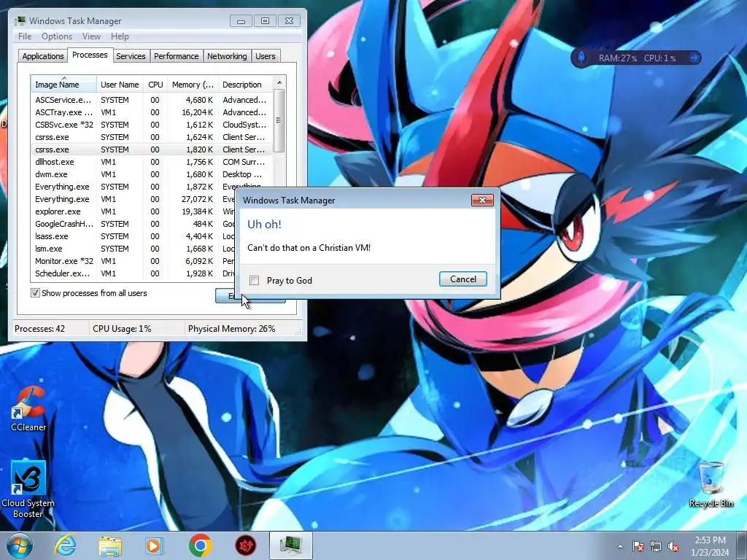Open the muted volume tray icon
Image resolution: width=747 pixels, height=560 pixels.
(x=673, y=547)
